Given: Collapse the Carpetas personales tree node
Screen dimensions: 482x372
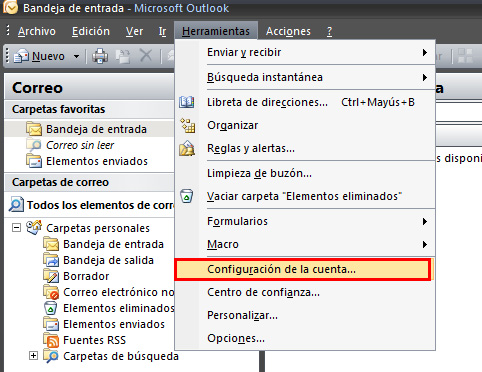Looking at the screenshot, I should coord(16,228).
